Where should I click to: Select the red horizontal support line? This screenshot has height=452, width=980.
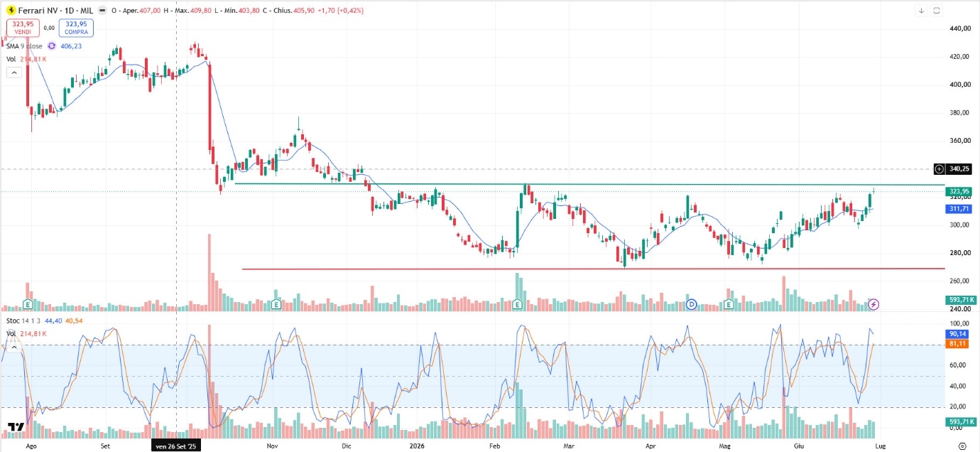tap(593, 269)
